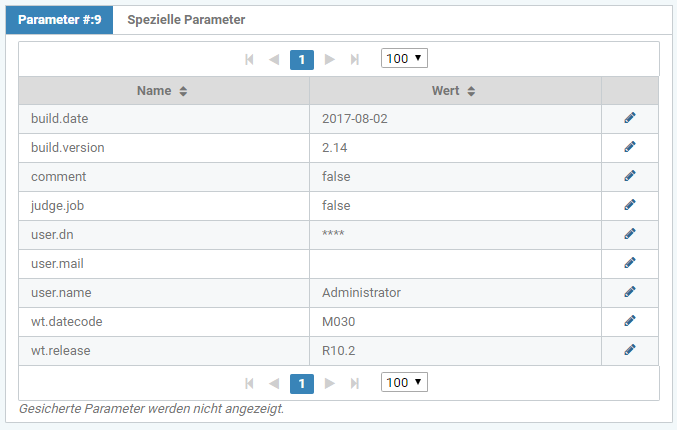Click edit pencil for user.mail
Image resolution: width=677 pixels, height=430 pixels.
click(630, 263)
